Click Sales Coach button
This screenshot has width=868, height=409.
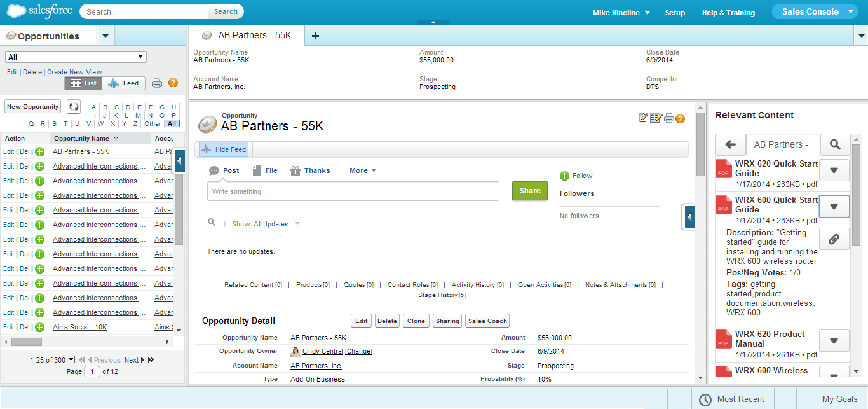(x=487, y=321)
